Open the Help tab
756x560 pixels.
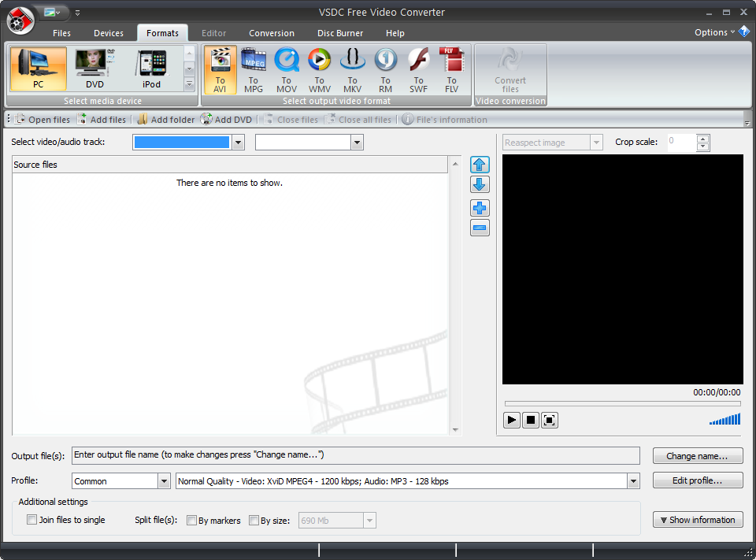(x=395, y=33)
